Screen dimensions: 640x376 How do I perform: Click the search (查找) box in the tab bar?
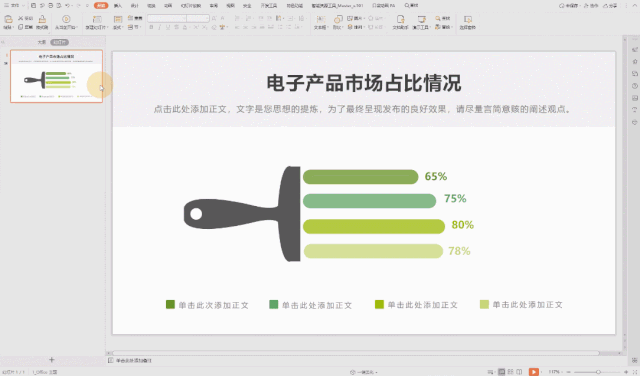[411, 5]
